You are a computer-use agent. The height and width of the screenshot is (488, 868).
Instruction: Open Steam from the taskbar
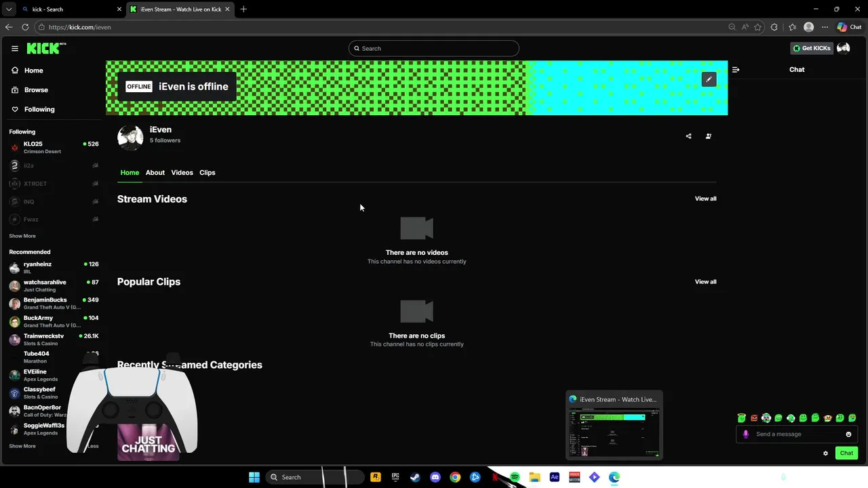click(415, 477)
